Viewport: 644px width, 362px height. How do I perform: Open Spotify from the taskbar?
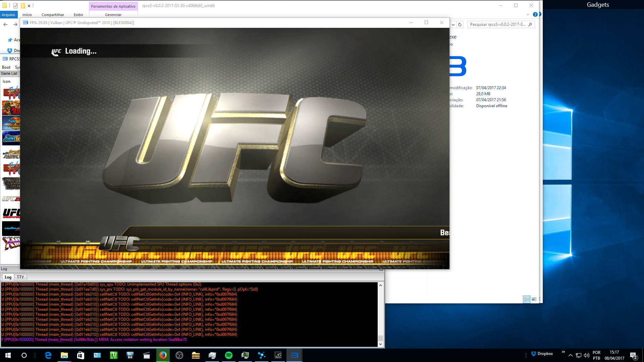229,355
